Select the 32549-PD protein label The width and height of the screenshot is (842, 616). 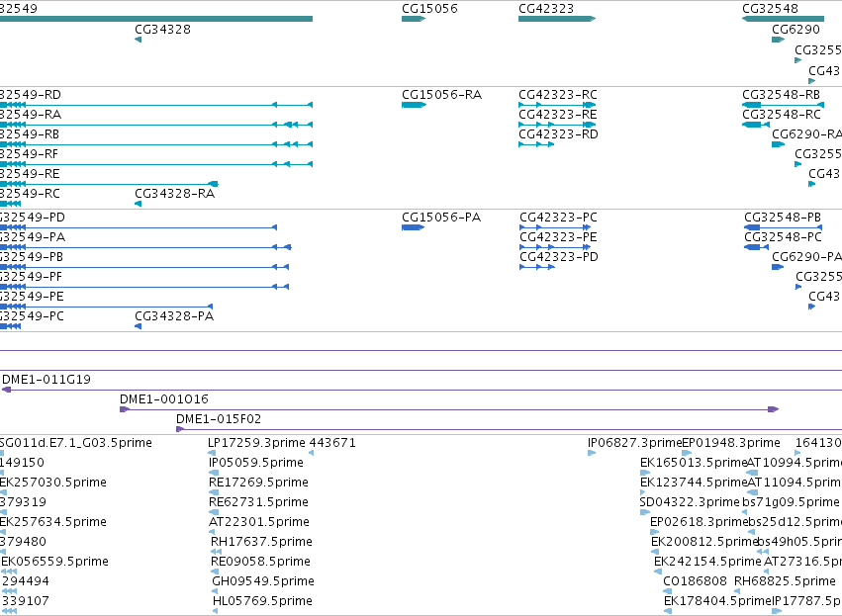click(33, 218)
